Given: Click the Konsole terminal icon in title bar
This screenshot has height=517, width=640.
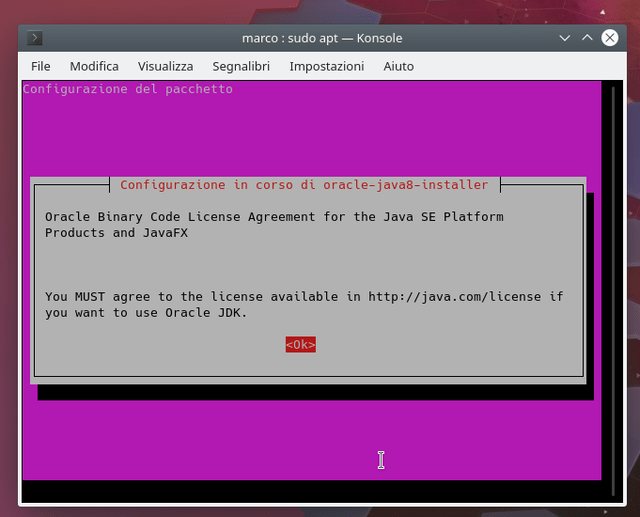Looking at the screenshot, I should 35,38.
